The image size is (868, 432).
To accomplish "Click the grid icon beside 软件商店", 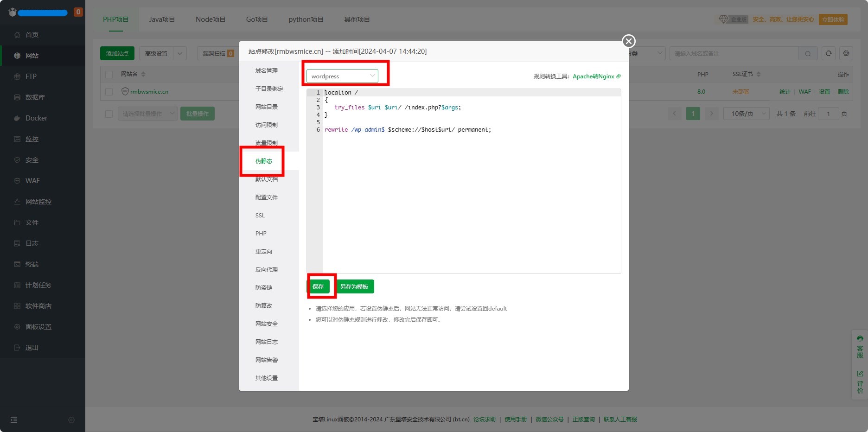I will coord(17,306).
